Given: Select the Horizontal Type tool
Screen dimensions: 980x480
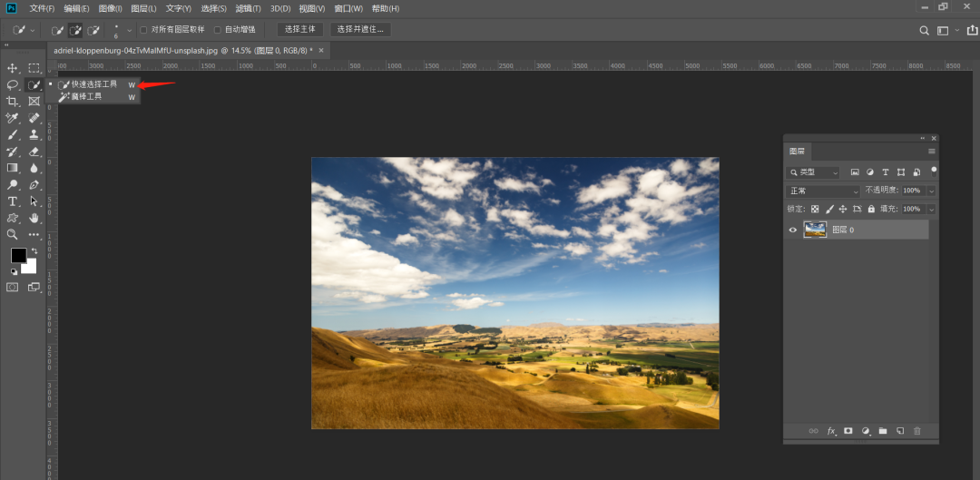Looking at the screenshot, I should pyautogui.click(x=13, y=201).
